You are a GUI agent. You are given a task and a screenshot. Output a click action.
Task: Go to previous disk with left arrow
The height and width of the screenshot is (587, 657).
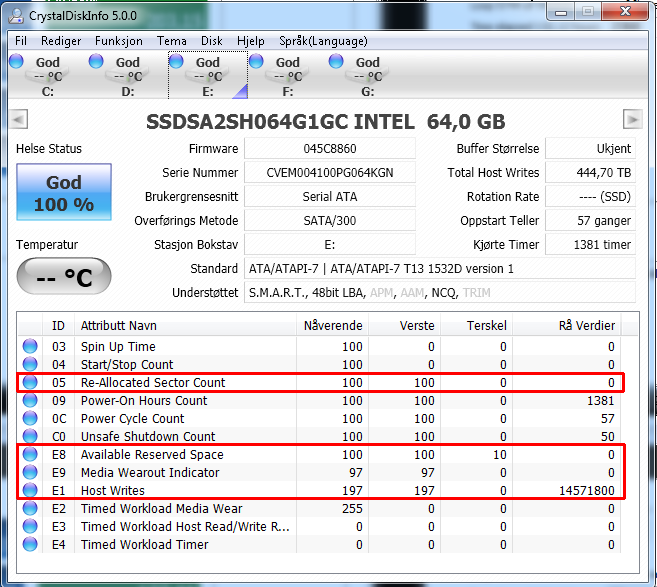click(x=18, y=119)
